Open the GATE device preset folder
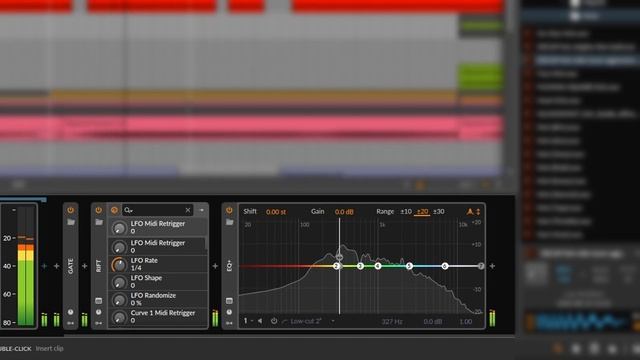Screen dimensions: 640x360 pyautogui.click(x=71, y=222)
